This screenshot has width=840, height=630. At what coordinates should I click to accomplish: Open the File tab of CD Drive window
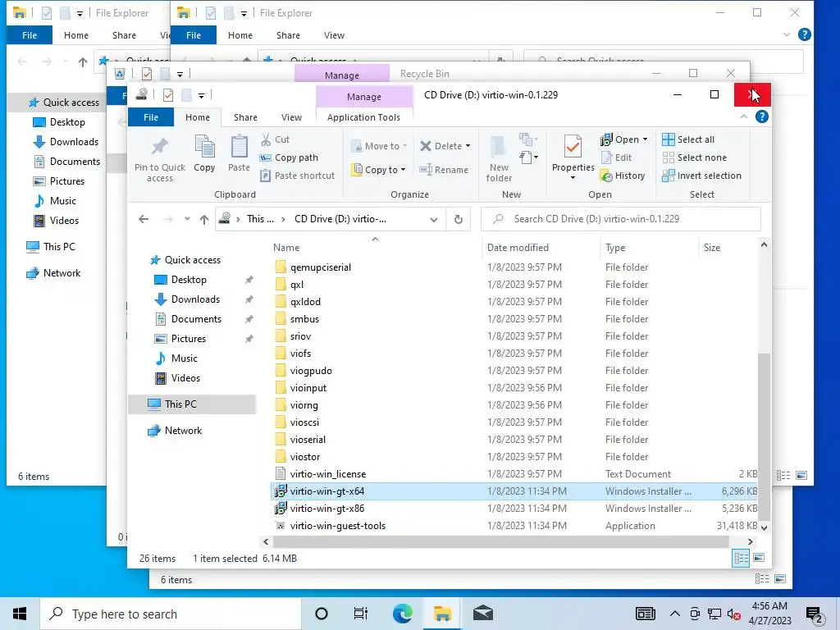tap(151, 117)
